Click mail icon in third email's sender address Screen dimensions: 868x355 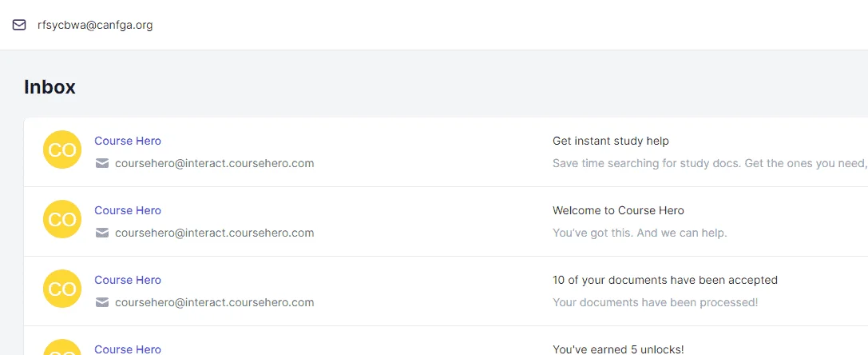pos(102,301)
